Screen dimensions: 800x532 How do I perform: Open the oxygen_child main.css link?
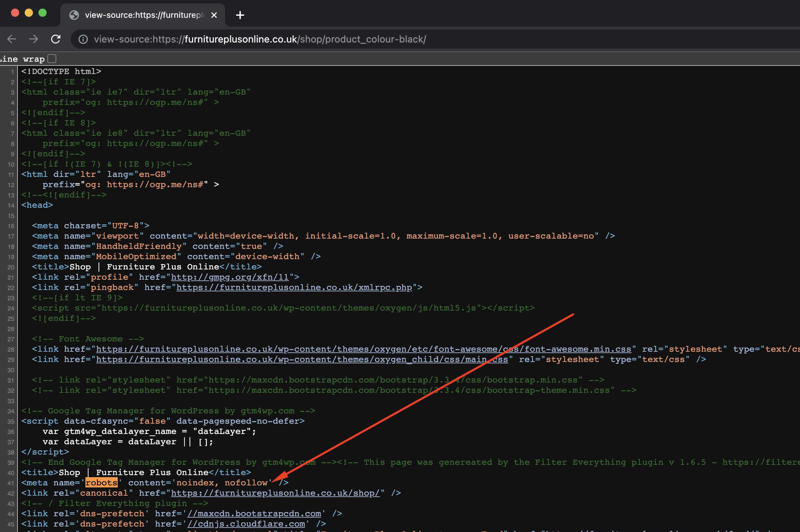(x=302, y=359)
